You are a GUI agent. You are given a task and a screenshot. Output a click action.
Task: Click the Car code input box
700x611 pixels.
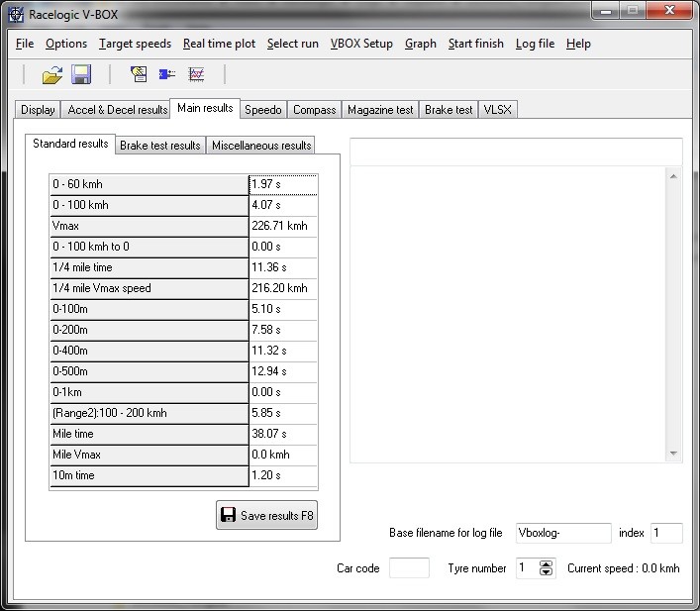[x=409, y=568]
